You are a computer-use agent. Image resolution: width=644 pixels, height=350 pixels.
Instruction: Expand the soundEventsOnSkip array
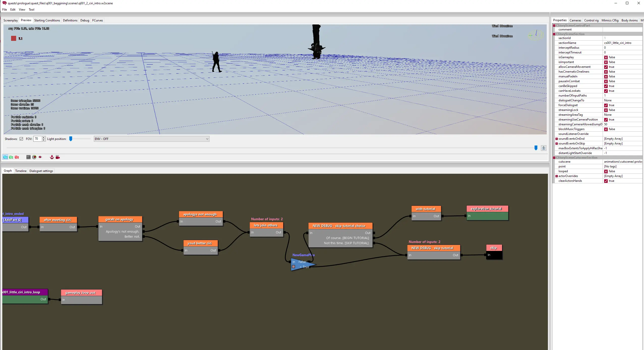[557, 143]
